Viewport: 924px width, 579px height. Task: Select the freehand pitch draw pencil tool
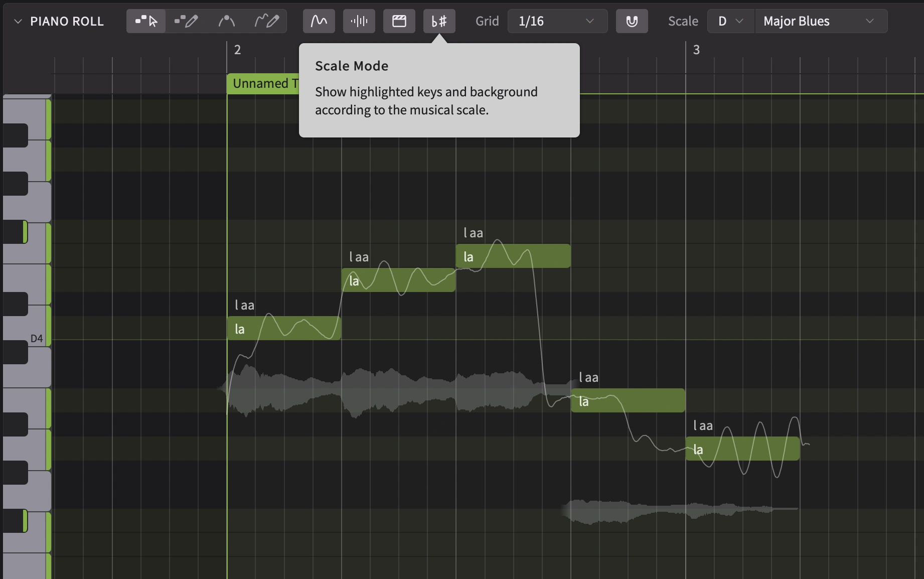tap(266, 21)
